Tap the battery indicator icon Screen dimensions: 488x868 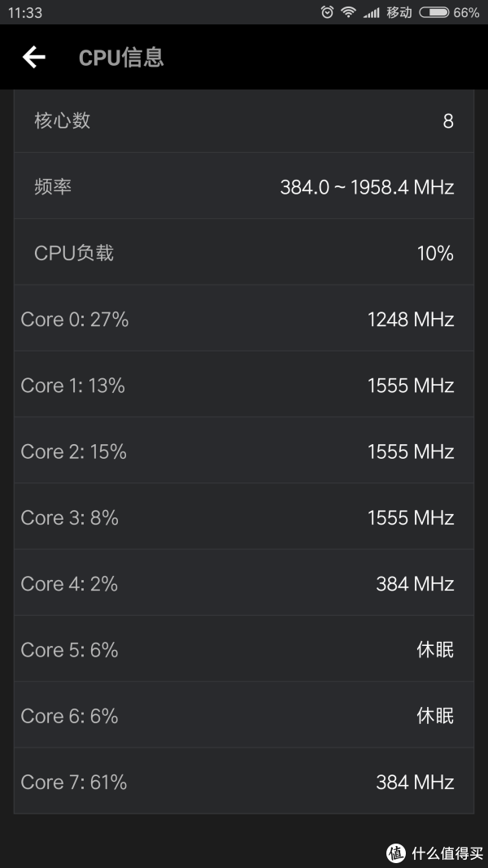[x=434, y=12]
